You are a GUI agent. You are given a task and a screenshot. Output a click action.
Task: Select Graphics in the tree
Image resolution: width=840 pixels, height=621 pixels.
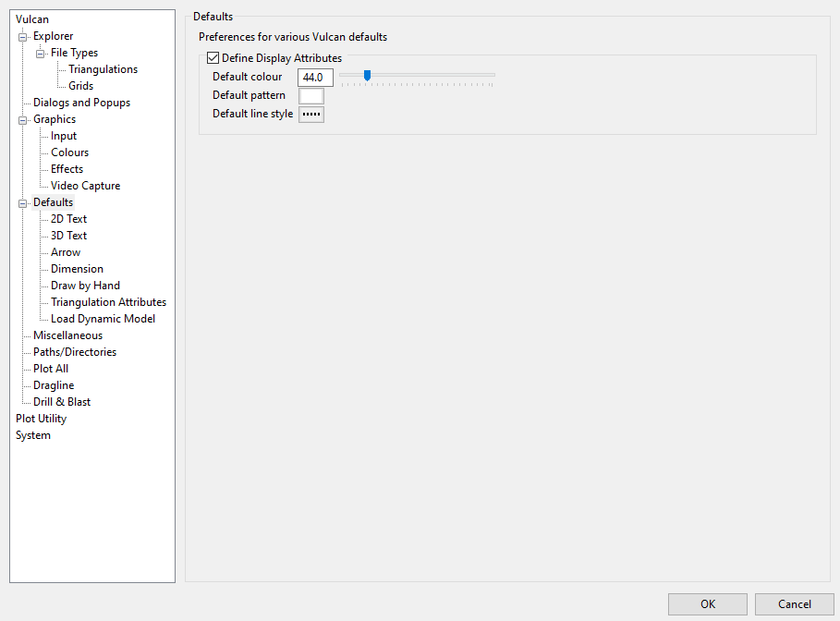55,119
